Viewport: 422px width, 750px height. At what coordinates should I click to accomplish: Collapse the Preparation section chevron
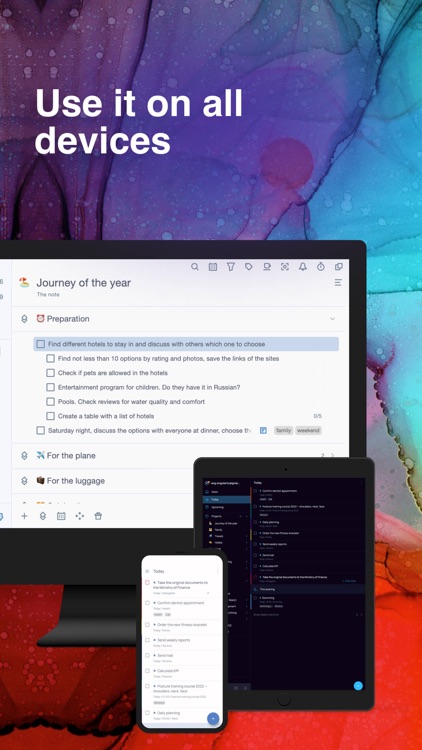[333, 319]
